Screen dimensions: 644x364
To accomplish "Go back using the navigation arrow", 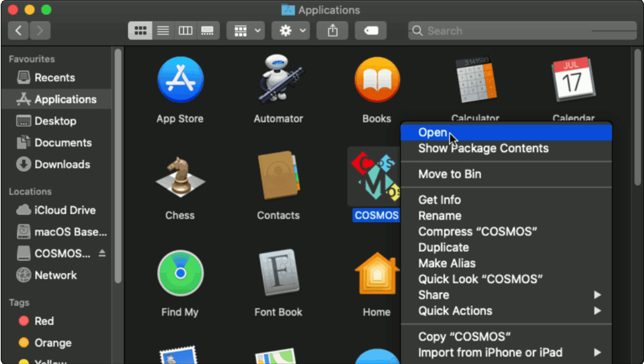I will coord(18,30).
